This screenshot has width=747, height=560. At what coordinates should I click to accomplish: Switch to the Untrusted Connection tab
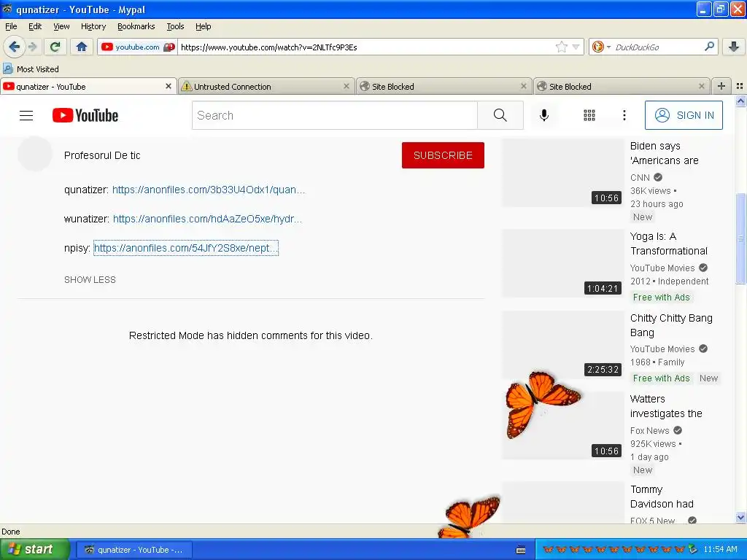[266, 86]
